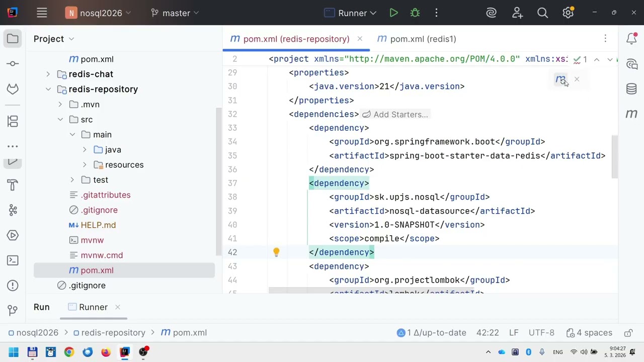Image resolution: width=644 pixels, height=362 pixels.
Task: Collapse the src folder
Action: coord(60,119)
